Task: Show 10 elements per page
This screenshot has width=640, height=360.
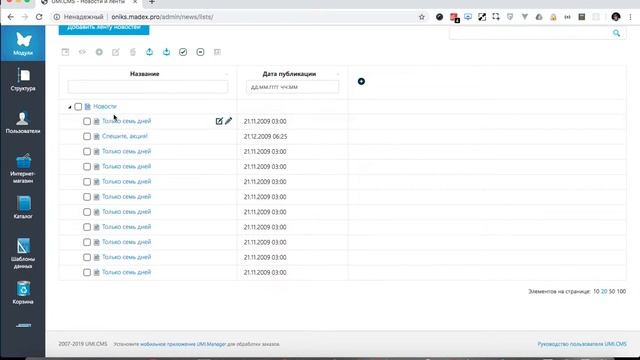Action: pyautogui.click(x=596, y=291)
